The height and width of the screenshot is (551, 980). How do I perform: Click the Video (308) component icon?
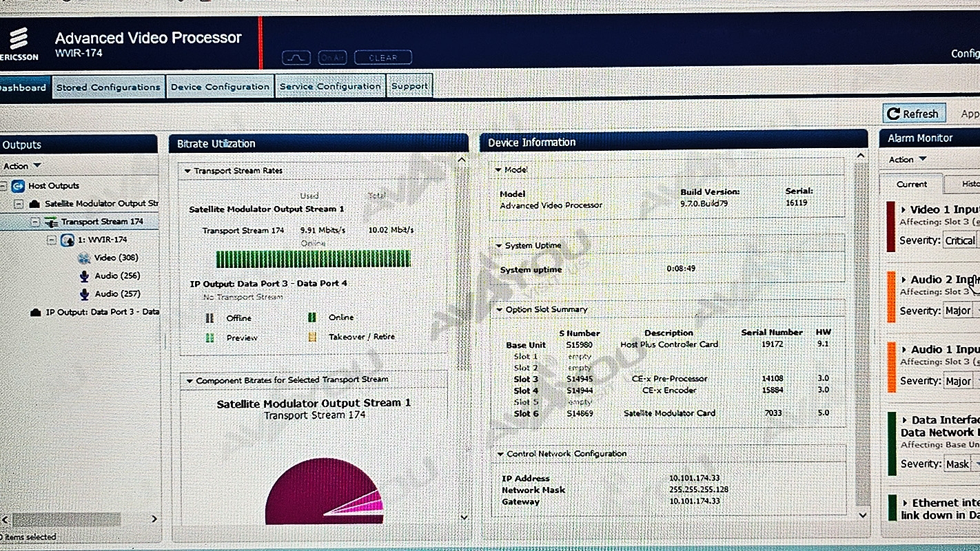coord(84,258)
